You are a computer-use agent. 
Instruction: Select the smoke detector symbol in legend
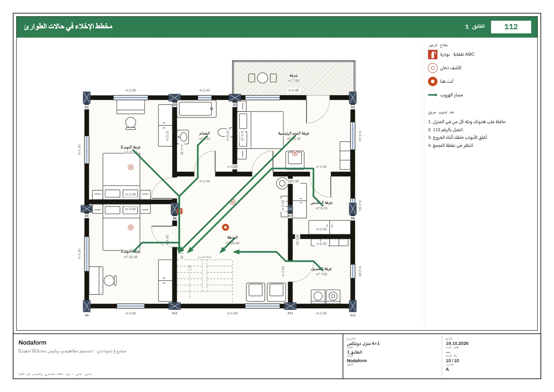[432, 68]
